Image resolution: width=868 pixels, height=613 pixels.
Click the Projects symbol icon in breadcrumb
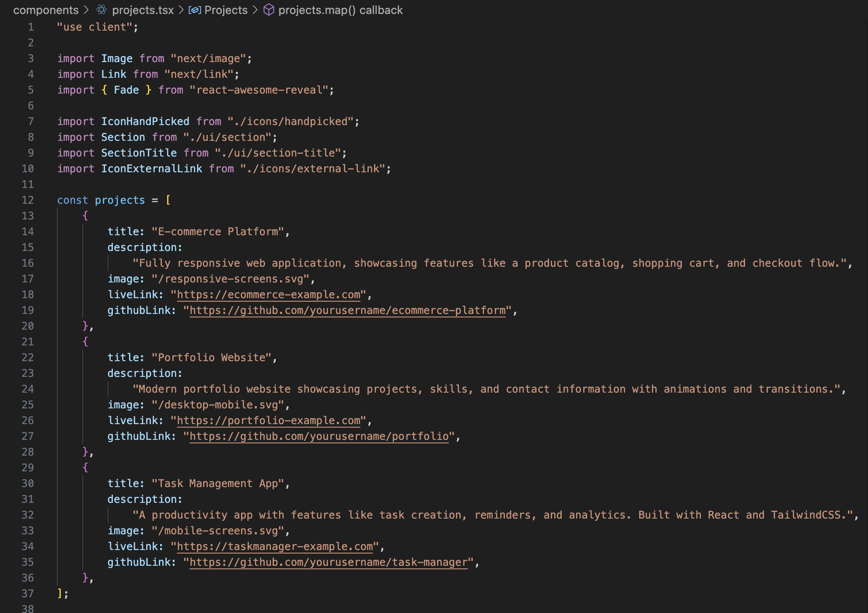195,10
